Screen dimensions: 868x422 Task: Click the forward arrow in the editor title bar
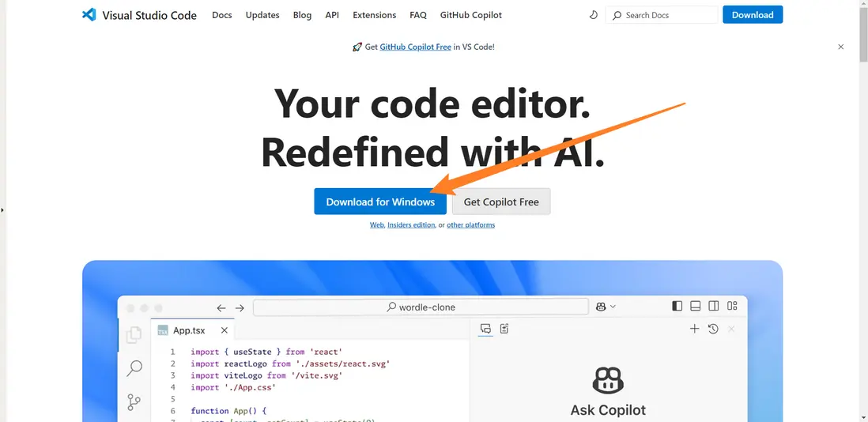click(240, 308)
